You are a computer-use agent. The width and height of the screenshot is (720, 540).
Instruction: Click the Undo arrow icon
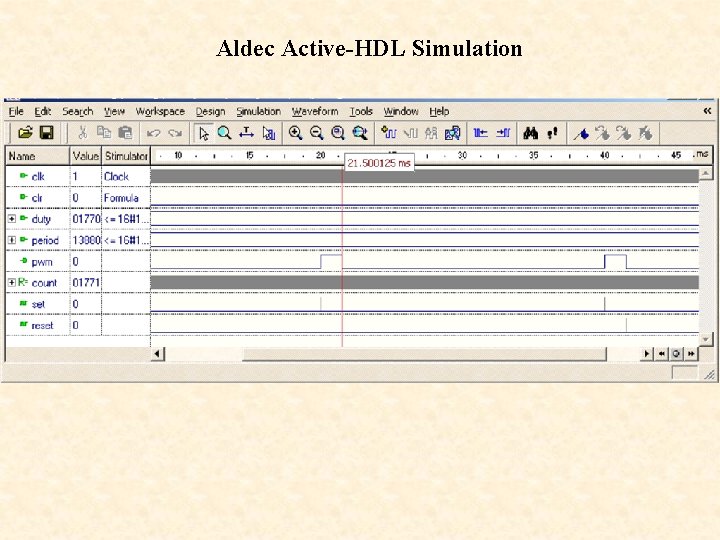153,134
